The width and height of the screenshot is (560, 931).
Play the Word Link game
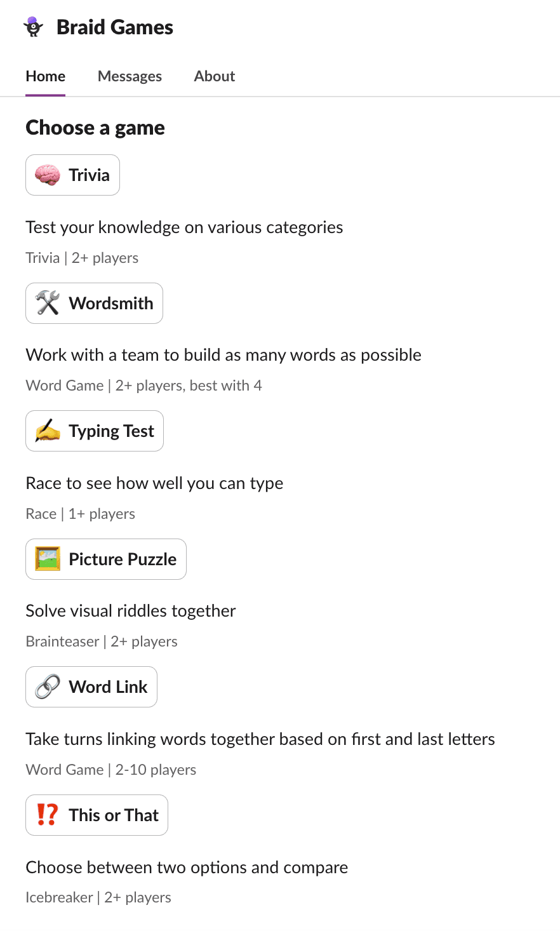[x=91, y=687]
